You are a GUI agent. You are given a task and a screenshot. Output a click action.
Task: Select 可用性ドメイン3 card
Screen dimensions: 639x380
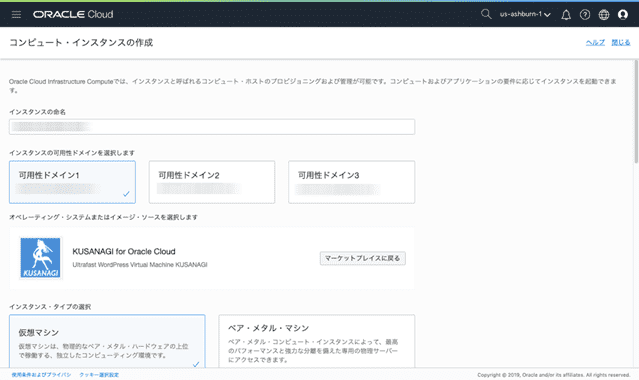(x=352, y=182)
